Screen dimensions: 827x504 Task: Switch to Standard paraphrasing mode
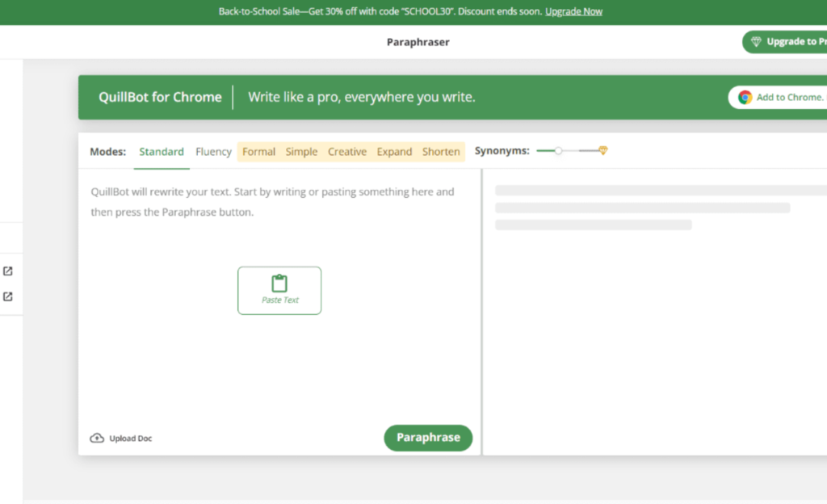click(x=162, y=151)
